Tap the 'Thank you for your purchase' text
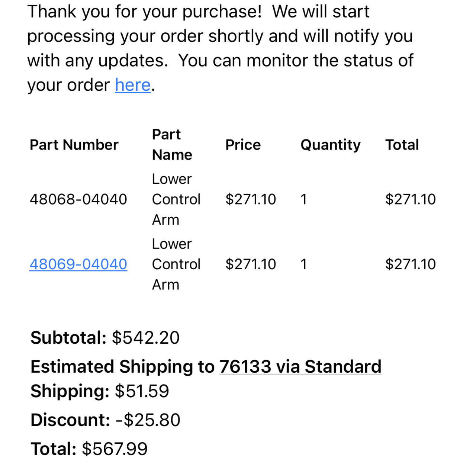This screenshot has width=476, height=472. point(145,12)
